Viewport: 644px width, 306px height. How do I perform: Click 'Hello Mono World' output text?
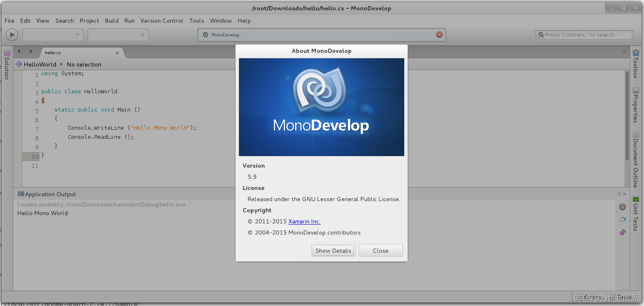43,213
